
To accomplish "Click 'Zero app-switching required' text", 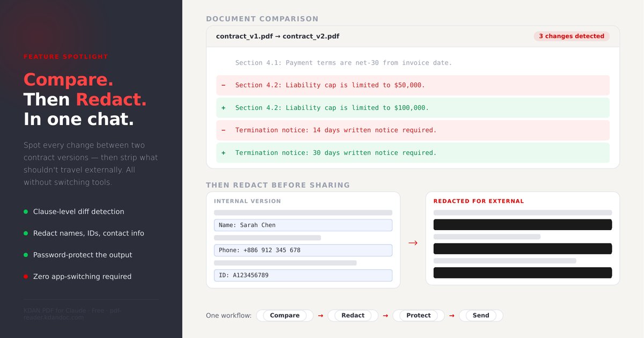I will point(82,276).
